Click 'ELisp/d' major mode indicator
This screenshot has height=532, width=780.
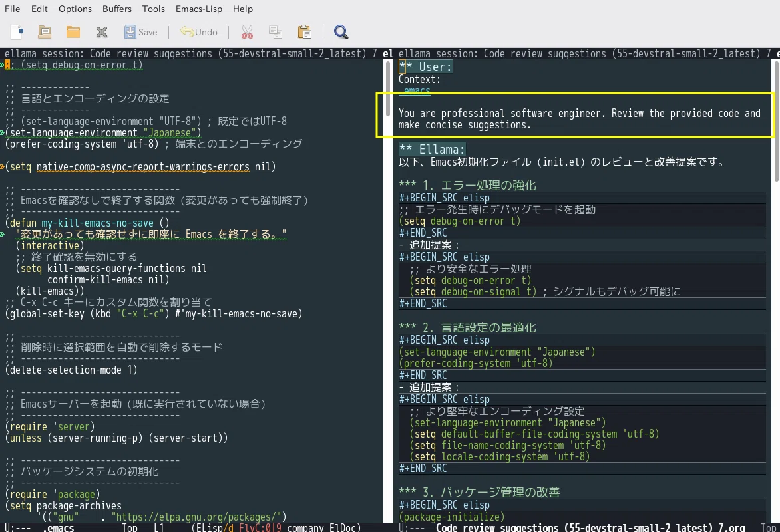tap(215, 527)
